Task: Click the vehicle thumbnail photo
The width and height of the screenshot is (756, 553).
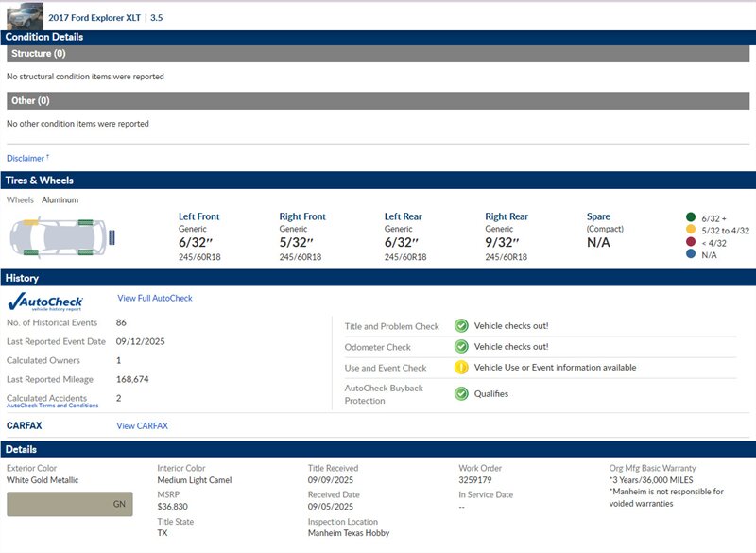Action: pyautogui.click(x=25, y=15)
